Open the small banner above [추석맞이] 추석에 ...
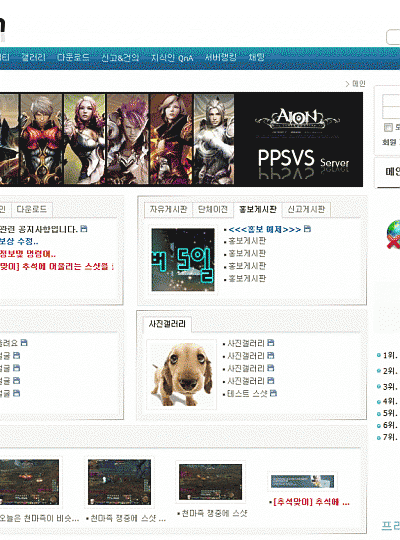 [x=302, y=481]
